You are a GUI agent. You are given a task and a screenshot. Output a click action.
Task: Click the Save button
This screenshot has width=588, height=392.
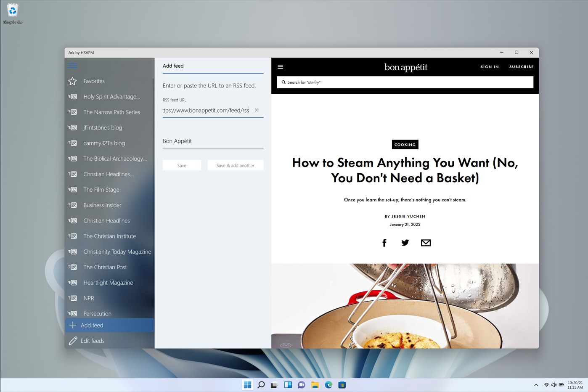tap(182, 165)
